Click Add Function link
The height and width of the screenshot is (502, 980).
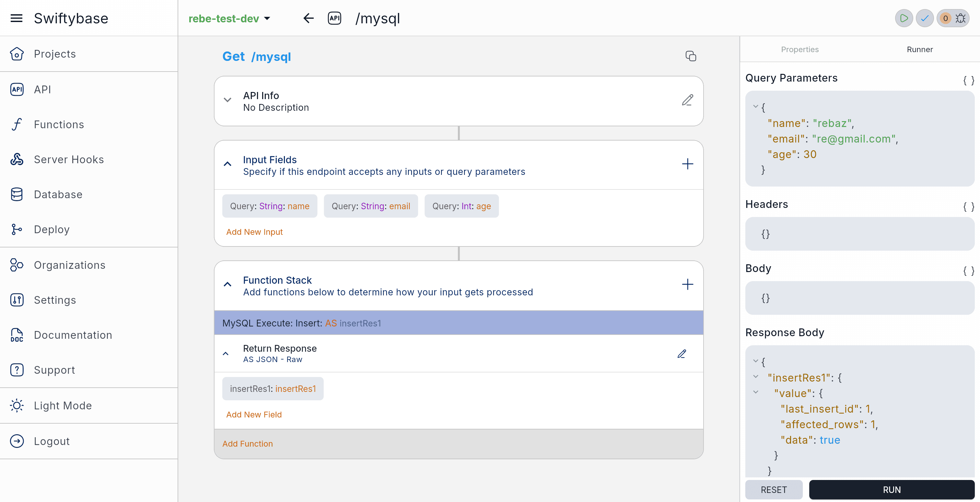click(248, 444)
